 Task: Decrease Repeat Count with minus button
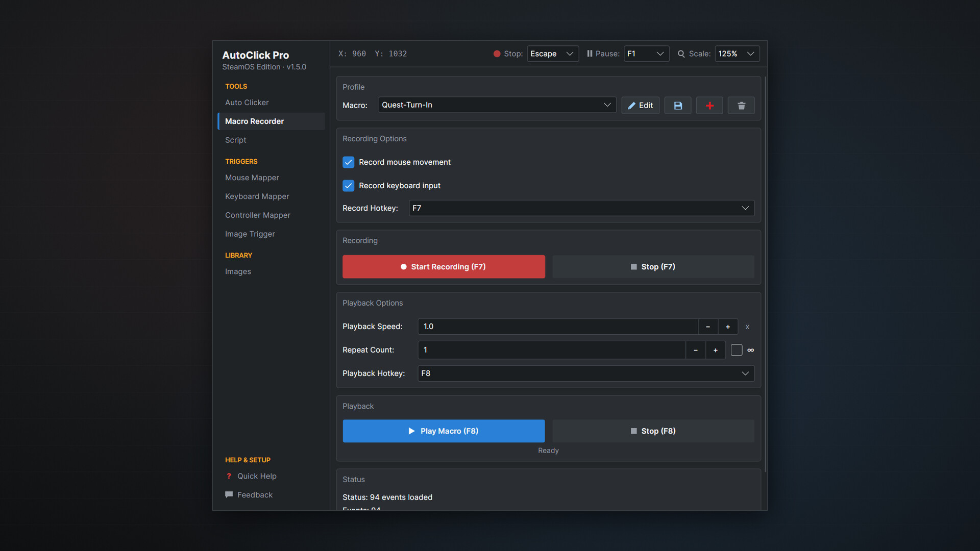click(696, 350)
